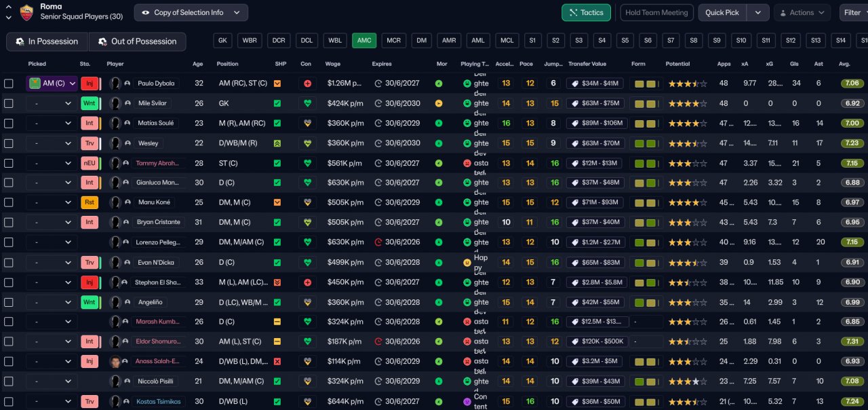Open the Copy of Selection Info view dropdown

191,12
